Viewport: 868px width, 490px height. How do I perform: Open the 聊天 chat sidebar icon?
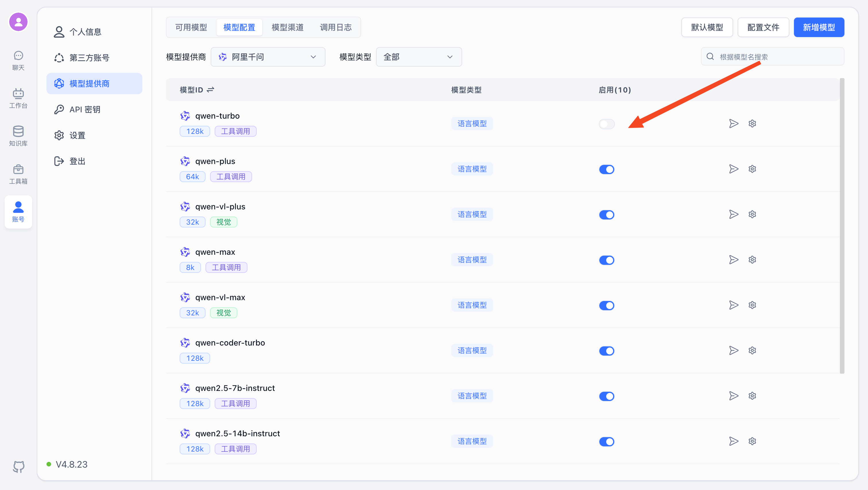point(18,60)
